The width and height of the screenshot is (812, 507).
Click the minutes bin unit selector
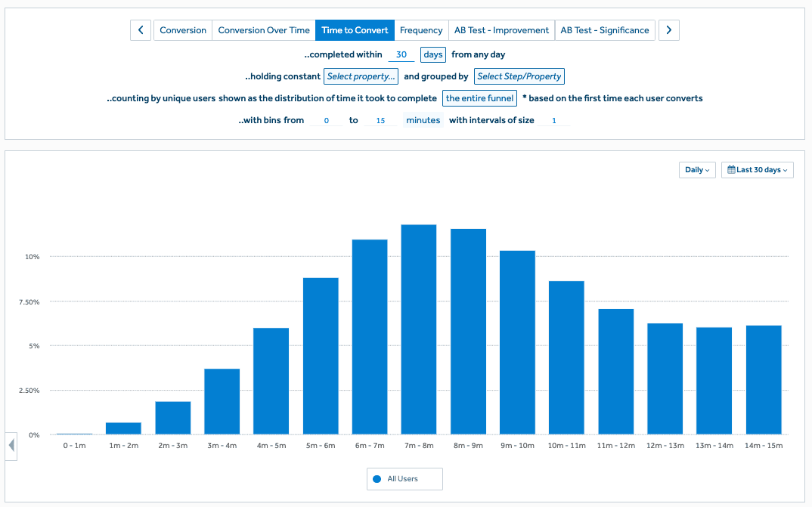[423, 120]
